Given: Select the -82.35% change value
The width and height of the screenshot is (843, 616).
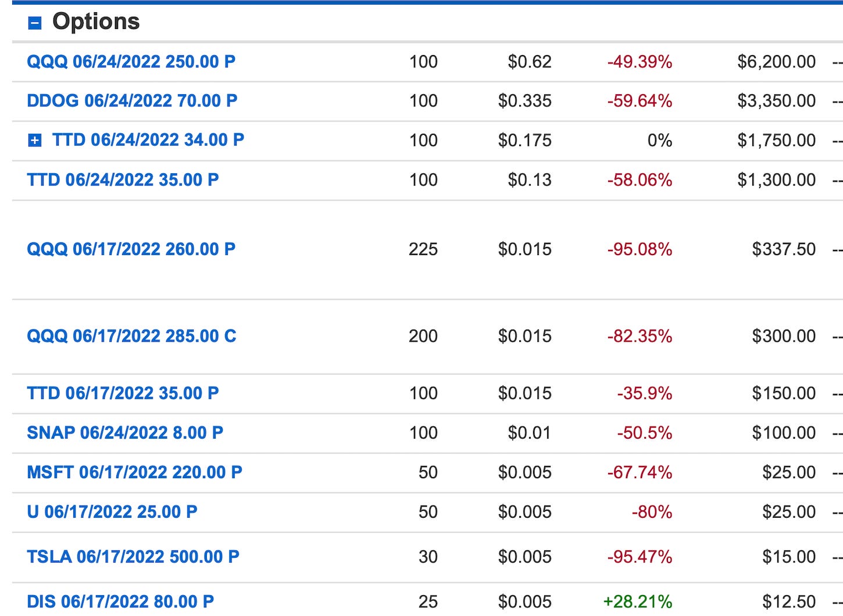Looking at the screenshot, I should (640, 336).
